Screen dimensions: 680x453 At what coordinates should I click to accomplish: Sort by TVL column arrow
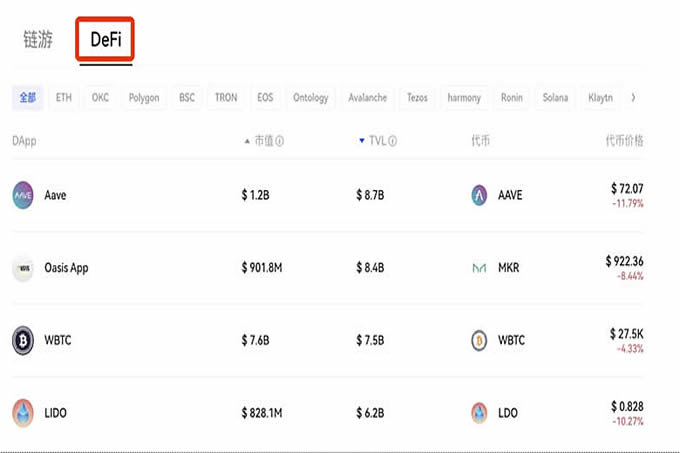362,141
